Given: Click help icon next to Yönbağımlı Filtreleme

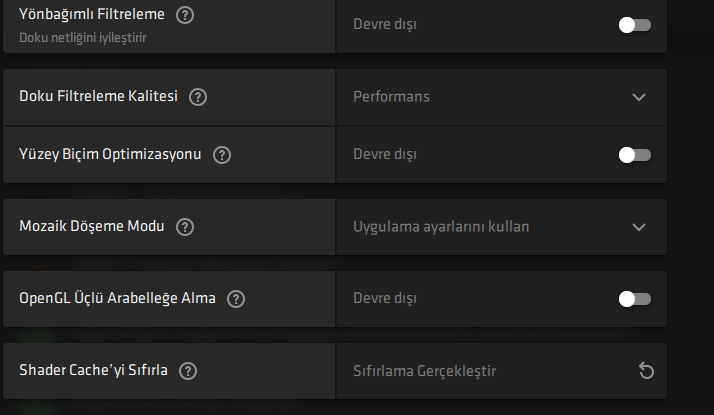Looking at the screenshot, I should coord(184,15).
